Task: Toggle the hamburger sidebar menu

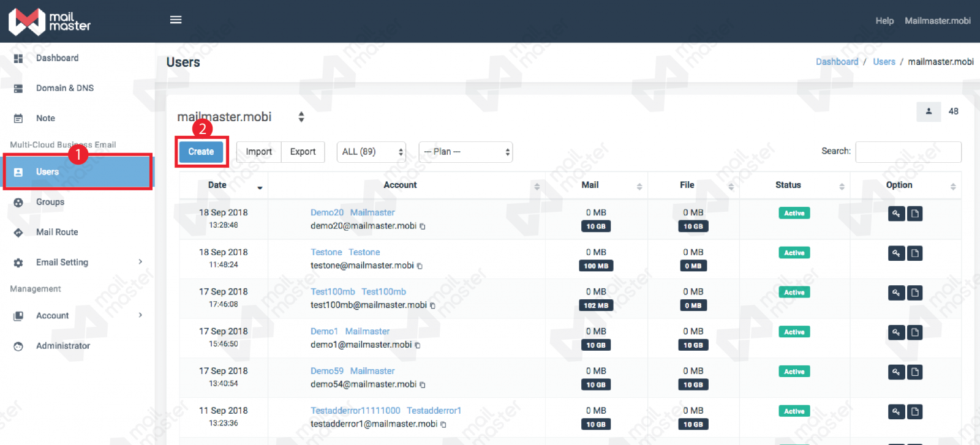Action: [x=176, y=20]
